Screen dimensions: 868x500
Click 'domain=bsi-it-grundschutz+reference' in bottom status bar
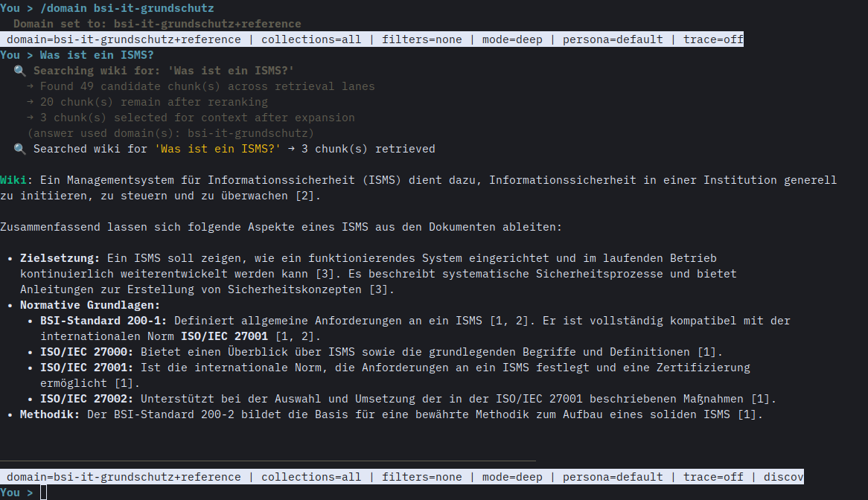(124, 477)
